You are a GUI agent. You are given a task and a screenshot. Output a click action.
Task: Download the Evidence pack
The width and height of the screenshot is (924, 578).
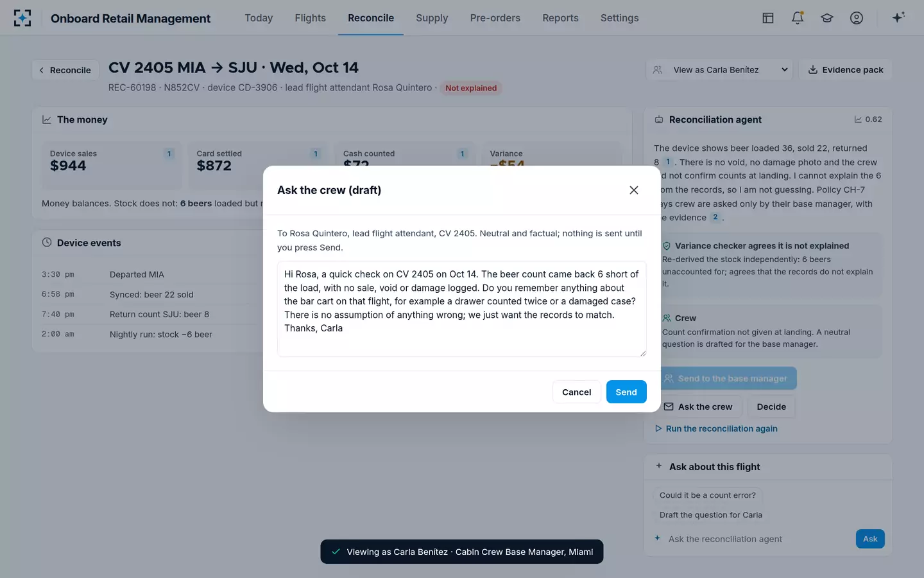(x=846, y=70)
